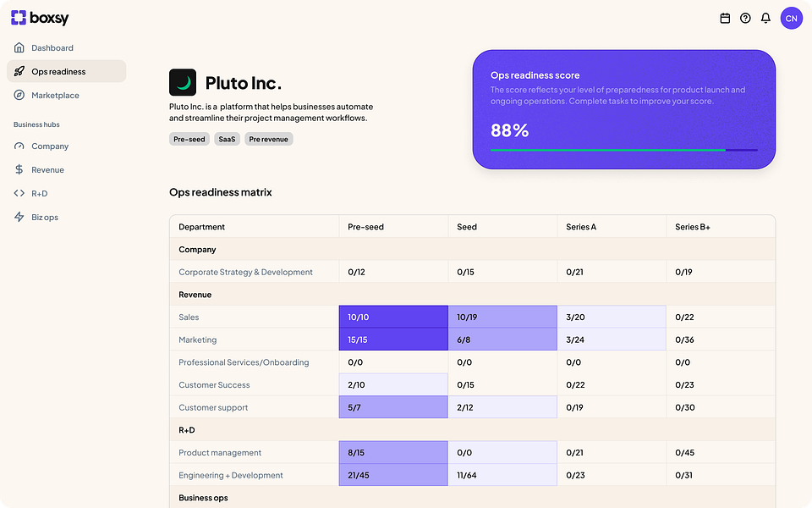Open Corporate Strategy & Development row

[245, 273]
